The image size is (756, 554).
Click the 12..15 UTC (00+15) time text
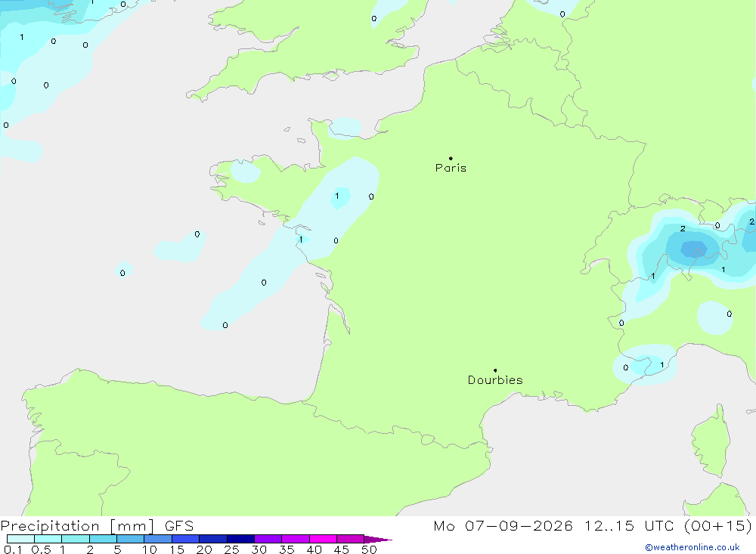(x=668, y=525)
